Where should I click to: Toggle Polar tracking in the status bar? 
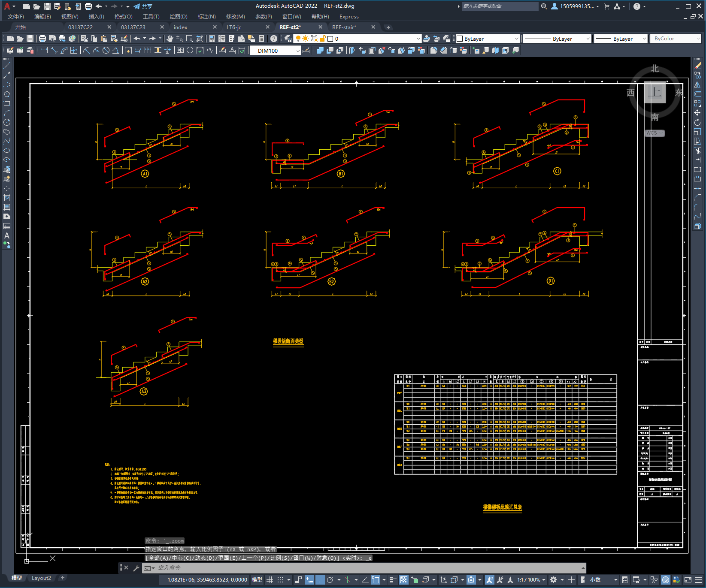tap(330, 580)
